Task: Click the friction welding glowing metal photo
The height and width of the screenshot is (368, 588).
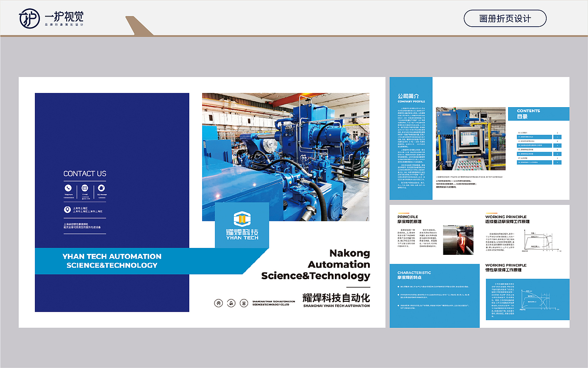Action: point(458,240)
